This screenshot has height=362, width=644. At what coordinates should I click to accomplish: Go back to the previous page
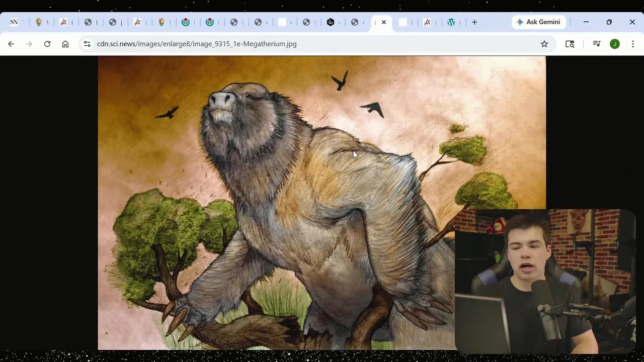click(x=11, y=44)
